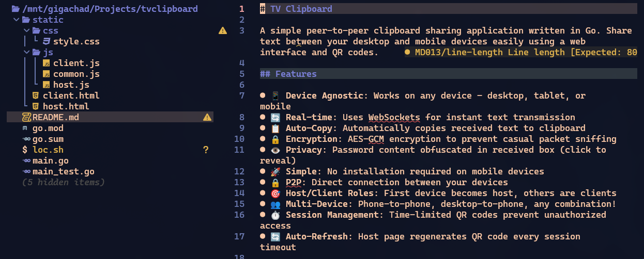Click the Features heading on line 5

click(x=295, y=74)
